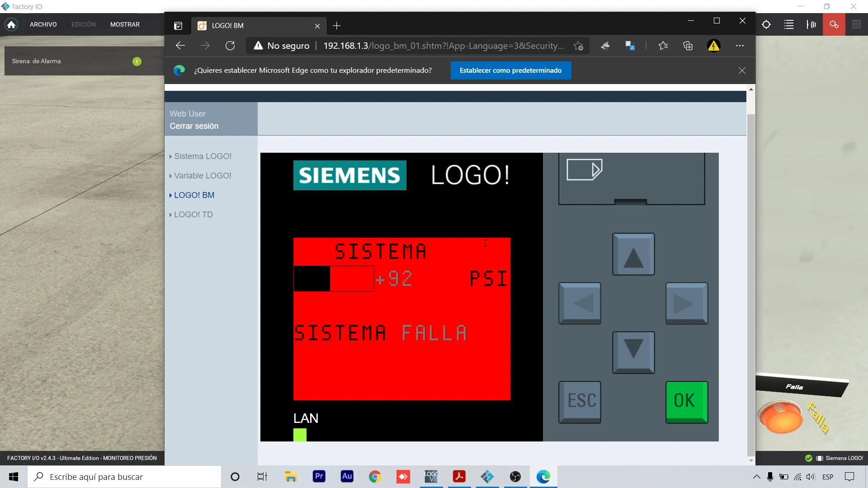This screenshot has height=488, width=868.
Task: Open Task View icon
Action: pyautogui.click(x=262, y=477)
